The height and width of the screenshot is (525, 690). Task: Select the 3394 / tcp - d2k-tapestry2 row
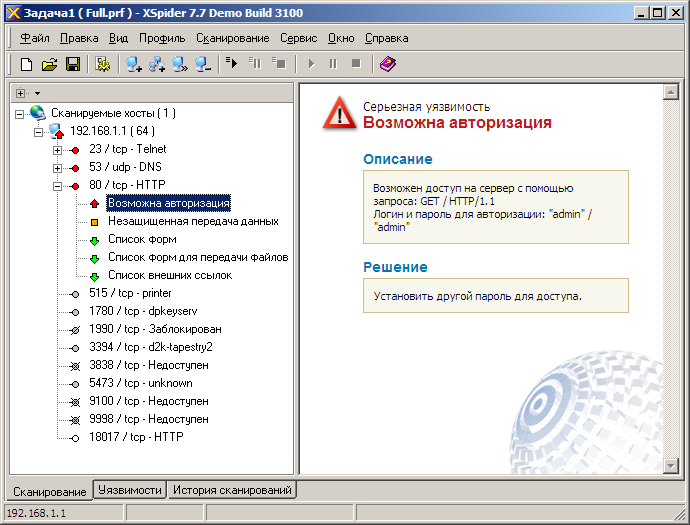click(x=150, y=347)
